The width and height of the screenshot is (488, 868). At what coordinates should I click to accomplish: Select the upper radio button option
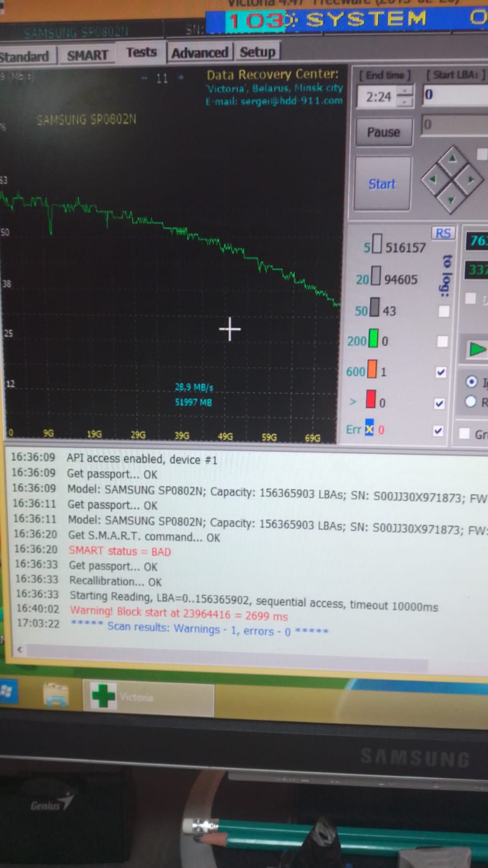click(472, 382)
